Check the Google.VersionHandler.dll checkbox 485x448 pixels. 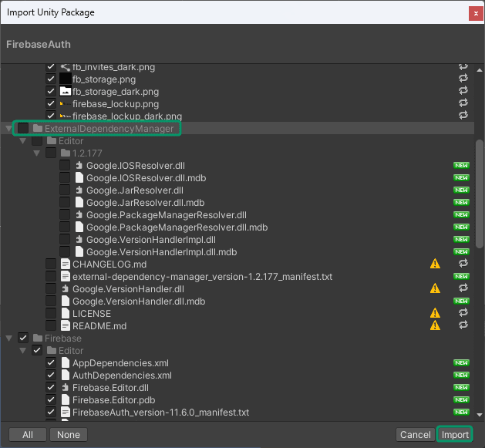pos(51,289)
